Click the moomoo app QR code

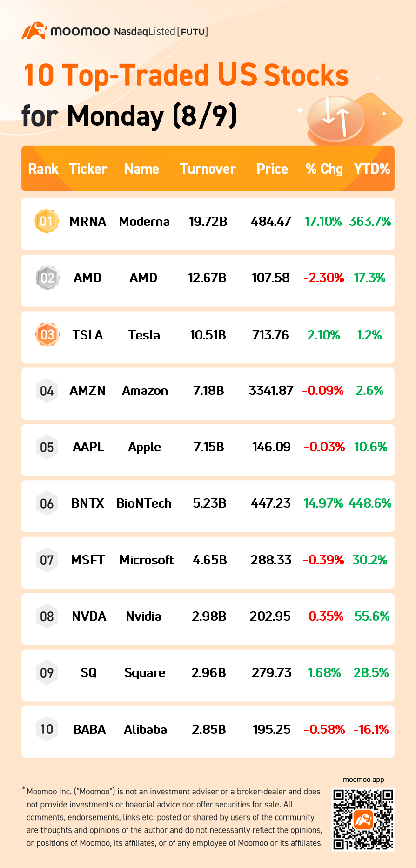[363, 820]
